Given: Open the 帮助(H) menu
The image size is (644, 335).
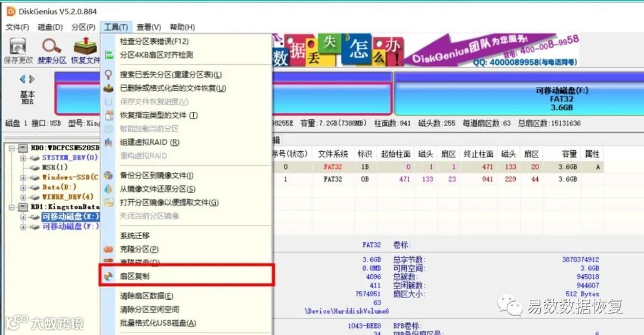Looking at the screenshot, I should [182, 27].
